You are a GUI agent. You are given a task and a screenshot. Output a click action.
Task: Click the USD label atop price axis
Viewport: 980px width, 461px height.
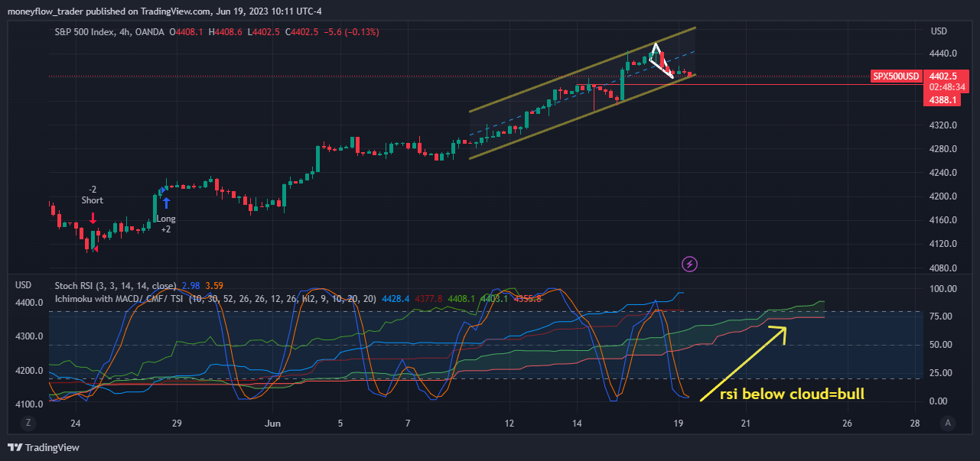click(939, 31)
